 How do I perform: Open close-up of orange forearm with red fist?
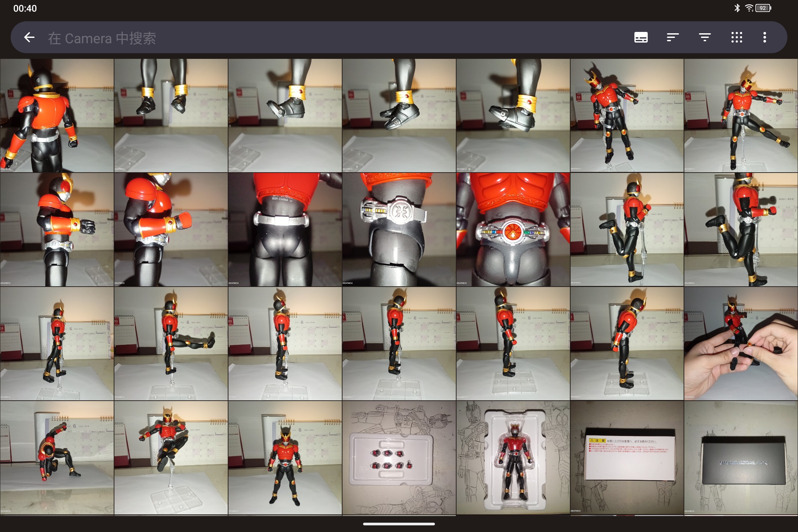click(171, 230)
